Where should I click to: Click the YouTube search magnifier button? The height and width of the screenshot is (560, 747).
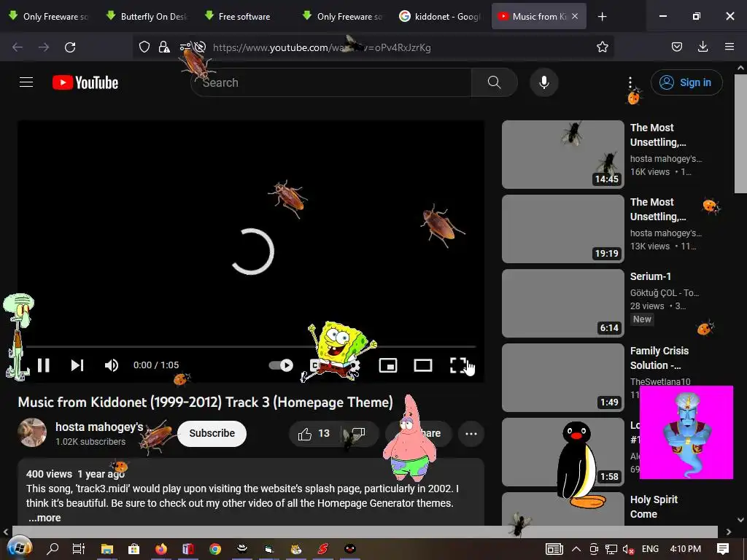[494, 82]
